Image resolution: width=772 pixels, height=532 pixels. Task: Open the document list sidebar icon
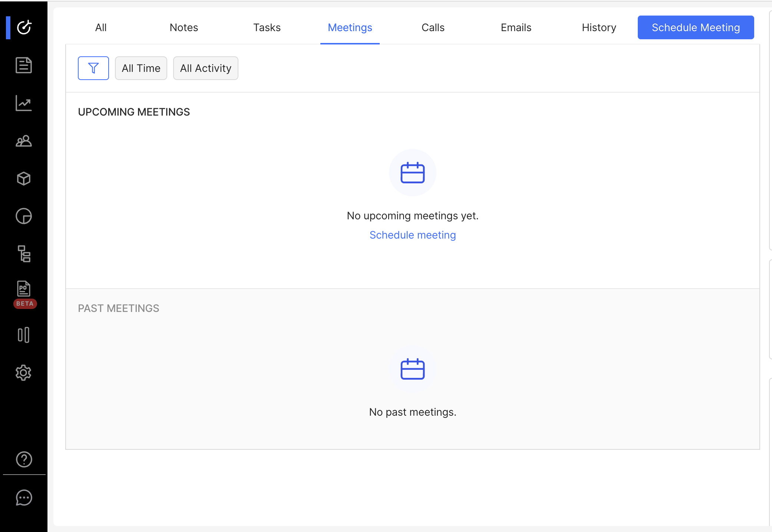[24, 65]
